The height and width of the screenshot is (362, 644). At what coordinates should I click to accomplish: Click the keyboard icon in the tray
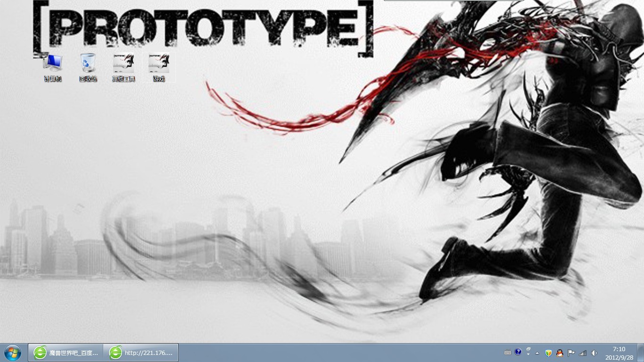(508, 353)
